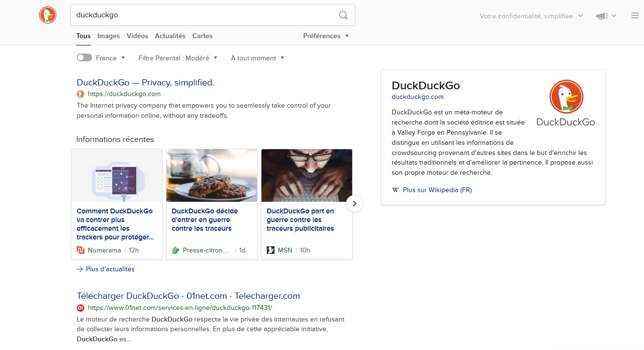Open the À tout moment time filter
644x350 pixels.
(x=258, y=58)
